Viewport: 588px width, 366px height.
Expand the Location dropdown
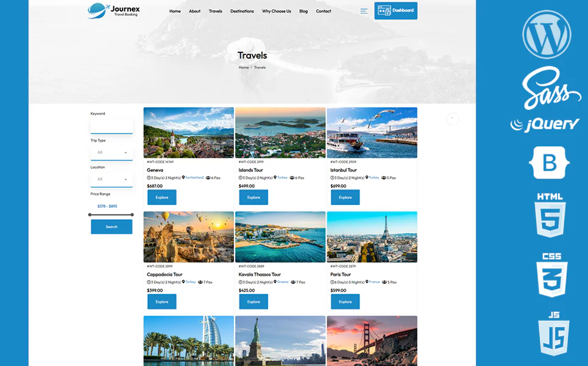(112, 179)
